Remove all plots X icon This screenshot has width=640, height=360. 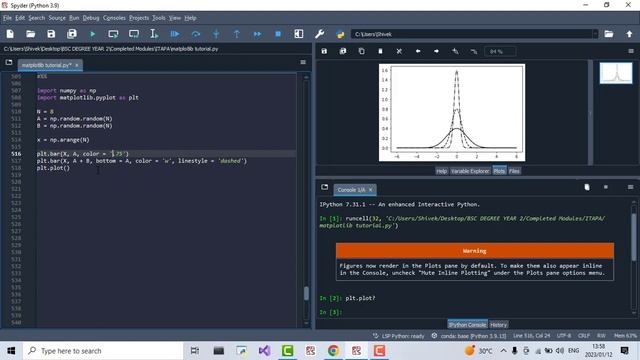coord(399,51)
